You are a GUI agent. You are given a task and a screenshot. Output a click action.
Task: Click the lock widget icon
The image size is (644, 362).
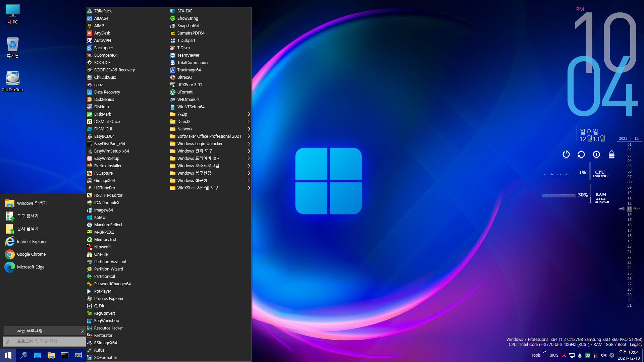611,154
